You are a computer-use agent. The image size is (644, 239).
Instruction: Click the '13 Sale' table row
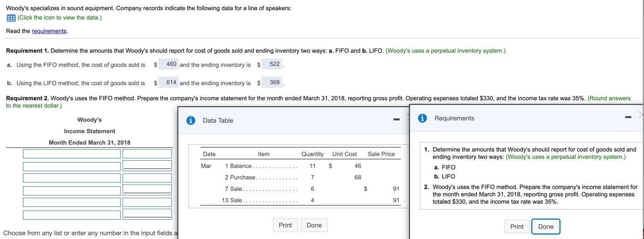coord(300,200)
